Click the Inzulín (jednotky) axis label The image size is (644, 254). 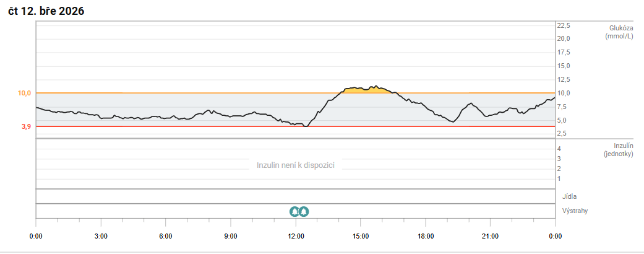pyautogui.click(x=619, y=150)
